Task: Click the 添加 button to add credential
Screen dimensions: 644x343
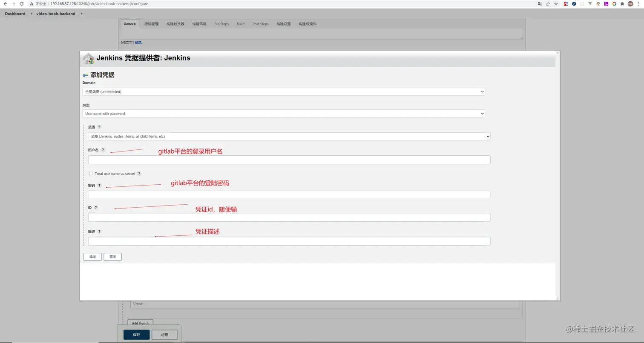Action: click(x=92, y=257)
